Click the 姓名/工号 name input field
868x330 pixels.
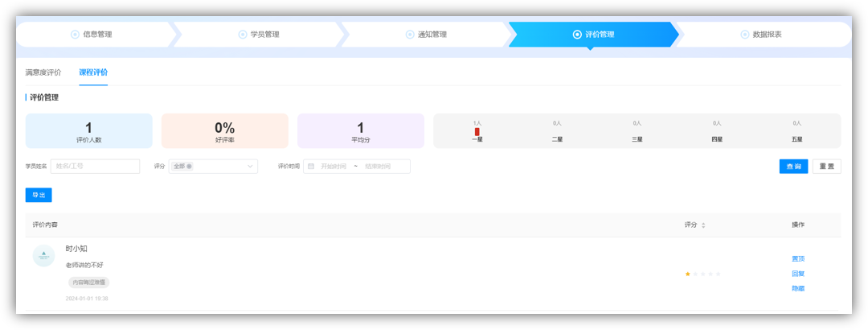coord(95,167)
